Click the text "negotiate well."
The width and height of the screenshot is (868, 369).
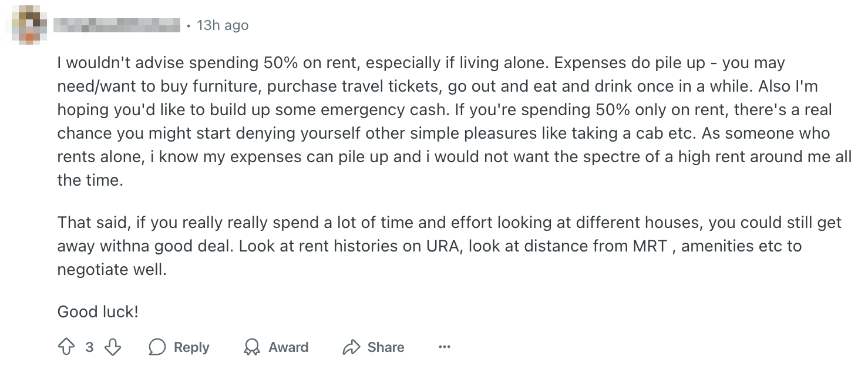point(112,269)
